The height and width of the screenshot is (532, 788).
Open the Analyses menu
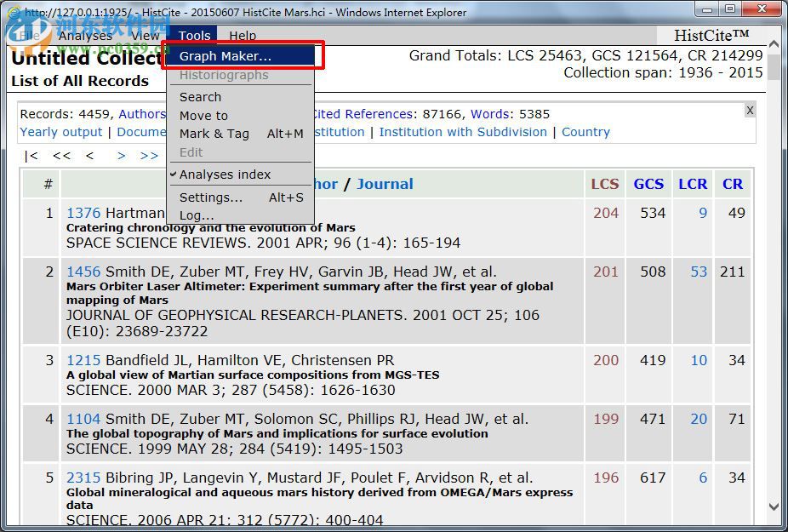pyautogui.click(x=85, y=35)
